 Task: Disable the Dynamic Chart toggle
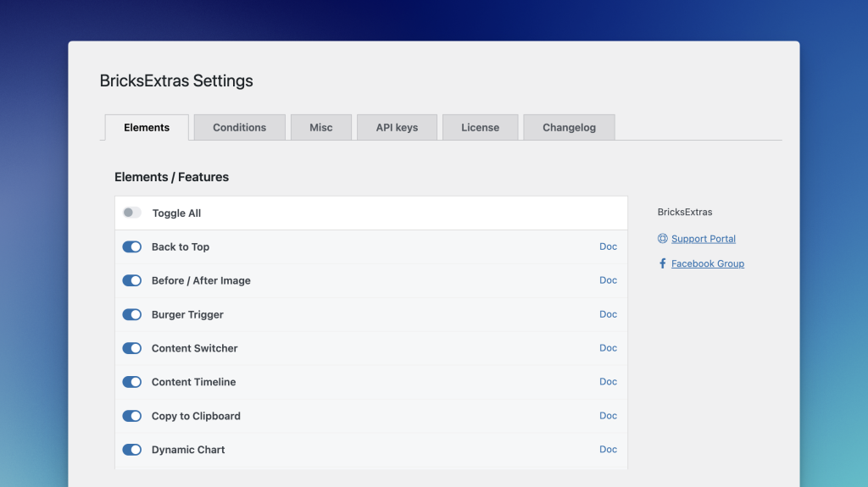pos(131,450)
